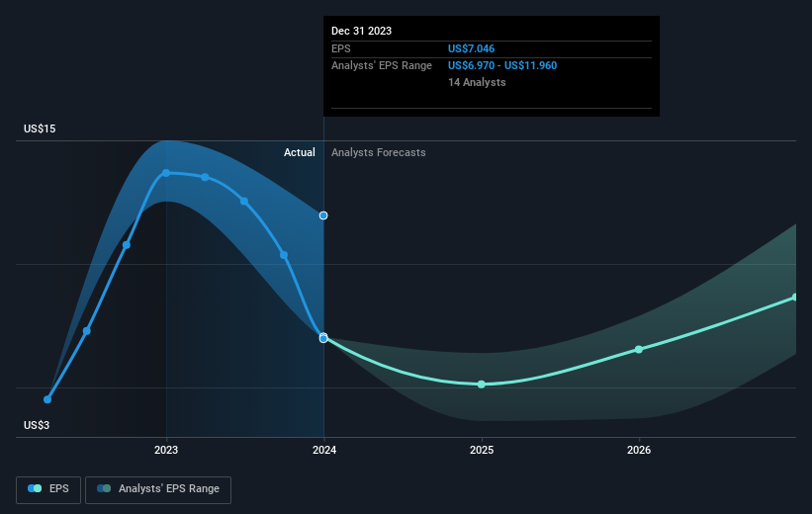Viewport: 812px width, 514px height.
Task: Toggle the Analysts' EPS Range legend
Action: click(x=158, y=489)
